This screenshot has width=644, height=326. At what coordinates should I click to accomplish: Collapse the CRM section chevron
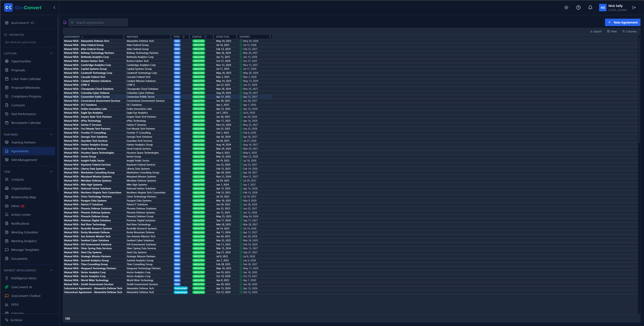click(x=51, y=172)
